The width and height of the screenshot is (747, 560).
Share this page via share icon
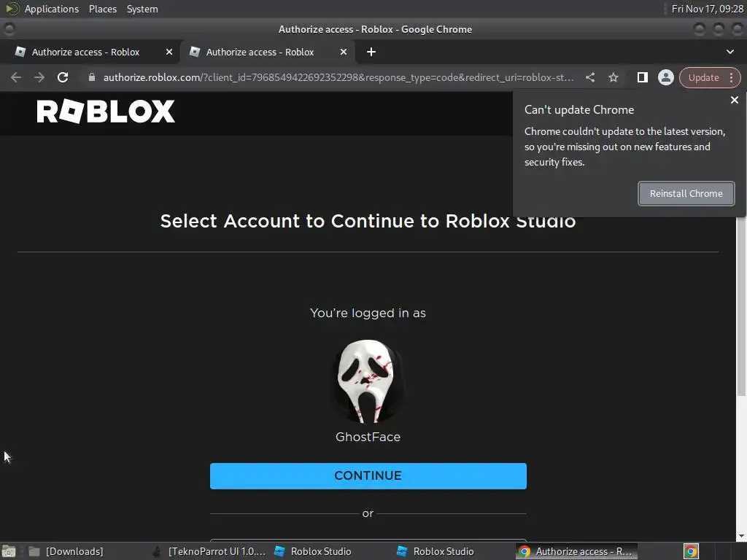pos(589,77)
